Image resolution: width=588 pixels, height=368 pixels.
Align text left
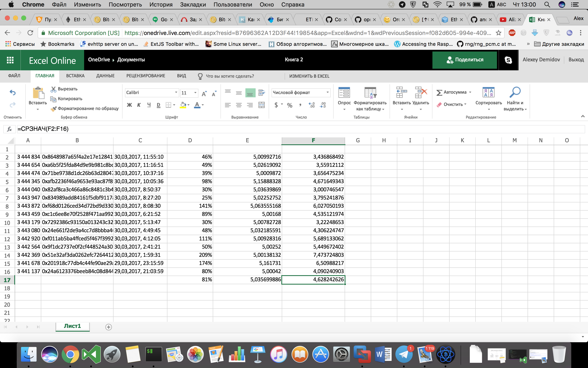[228, 105]
